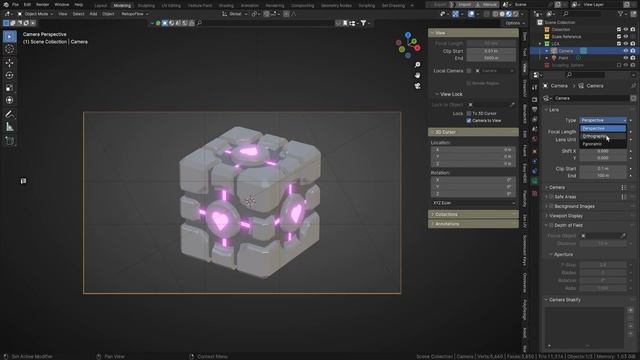Toggle camera view with camera icon
The image size is (640, 360).
(417, 86)
